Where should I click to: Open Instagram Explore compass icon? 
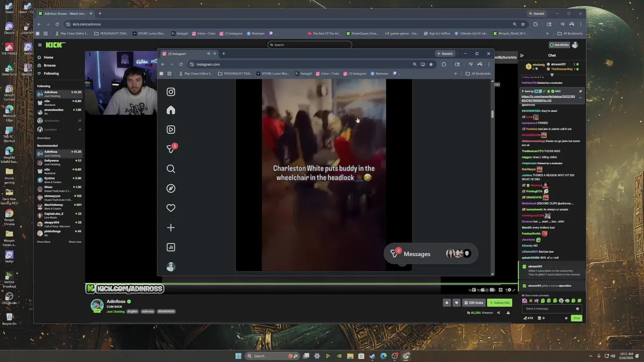[x=171, y=189]
